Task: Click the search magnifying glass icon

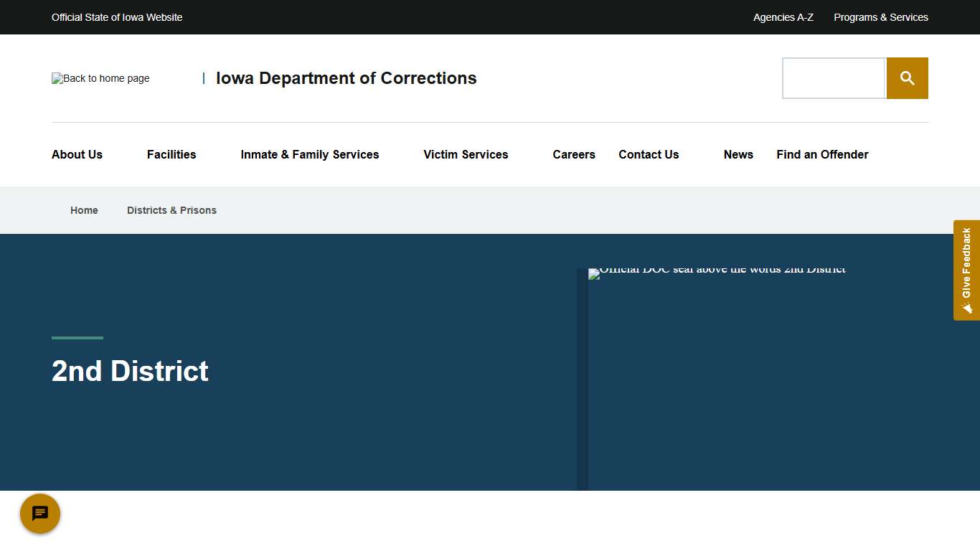Action: [x=907, y=77]
